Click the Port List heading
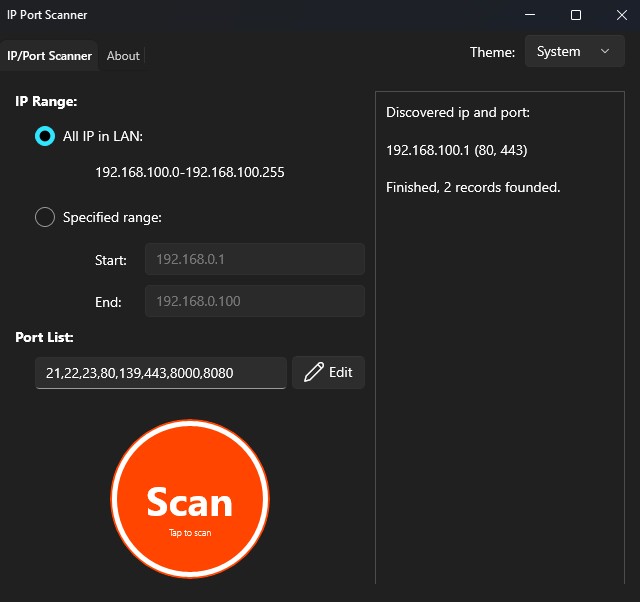This screenshot has height=602, width=640. (x=44, y=338)
